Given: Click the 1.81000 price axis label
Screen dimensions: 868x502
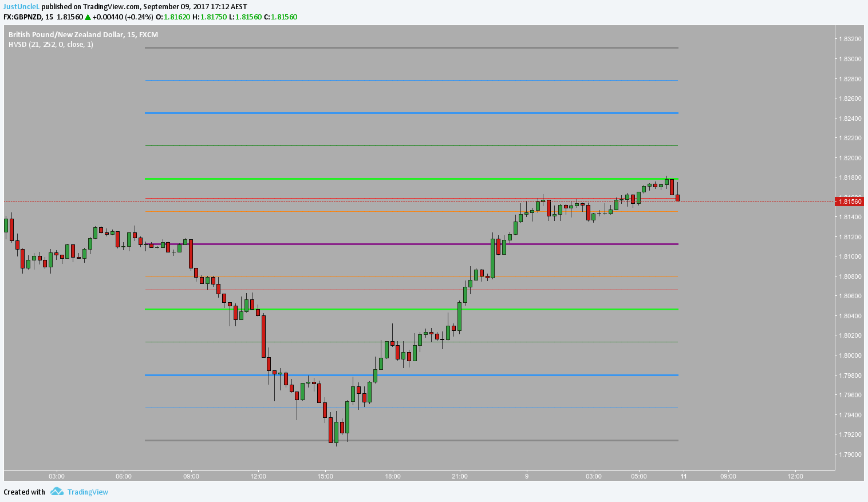Looking at the screenshot, I should [850, 256].
